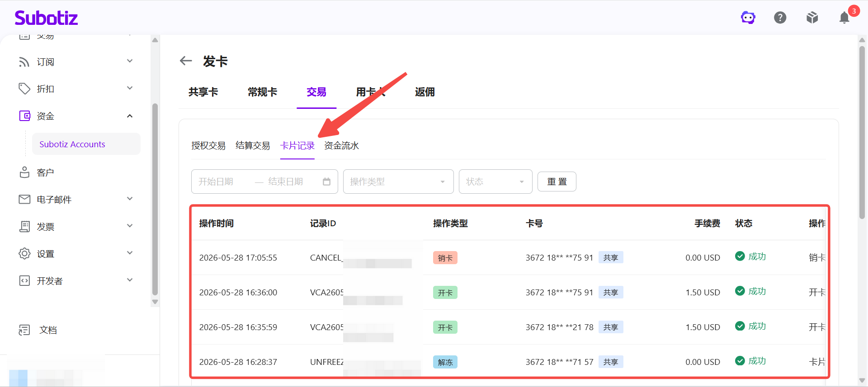Click success check icon in 16:28:37 row
The image size is (868, 387).
tap(740, 360)
